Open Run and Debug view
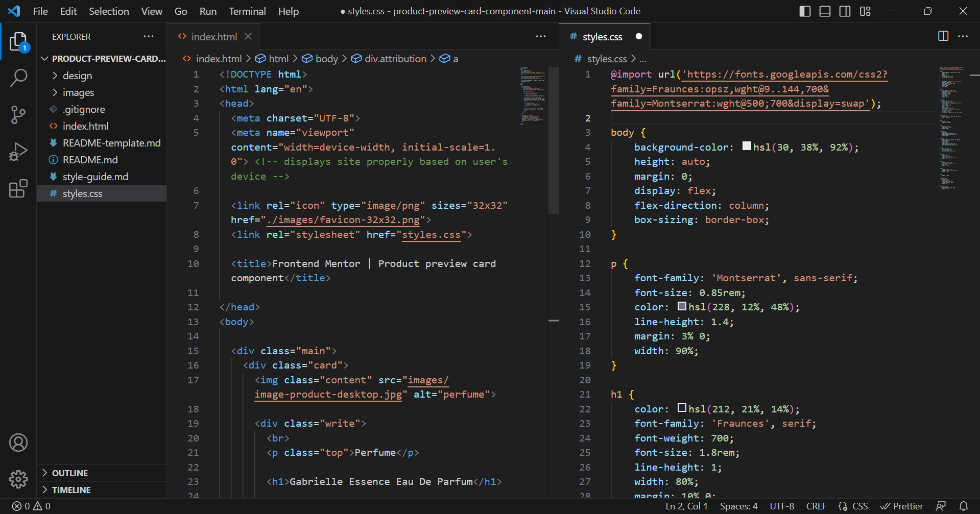Viewport: 980px width, 514px height. pyautogui.click(x=18, y=152)
